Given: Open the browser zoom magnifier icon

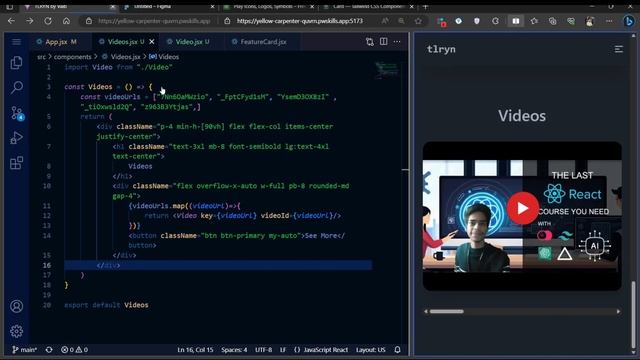Looking at the screenshot, I should click(x=401, y=21).
